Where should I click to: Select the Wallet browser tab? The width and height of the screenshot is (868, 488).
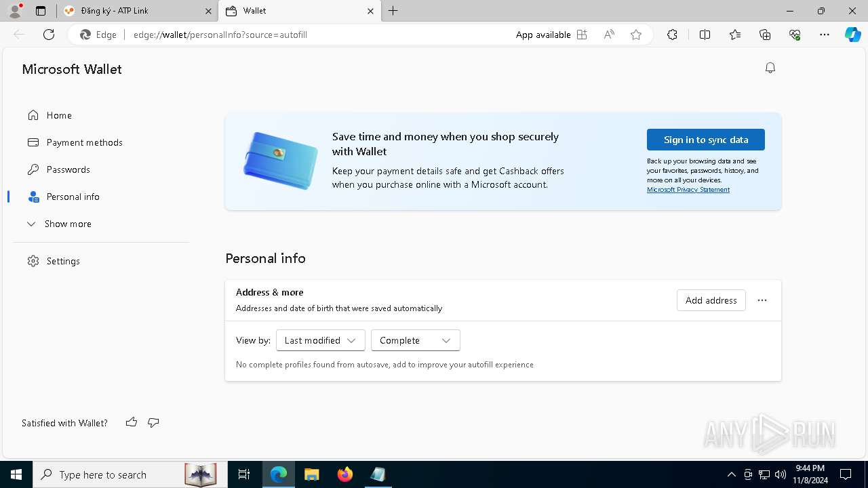pyautogui.click(x=300, y=11)
